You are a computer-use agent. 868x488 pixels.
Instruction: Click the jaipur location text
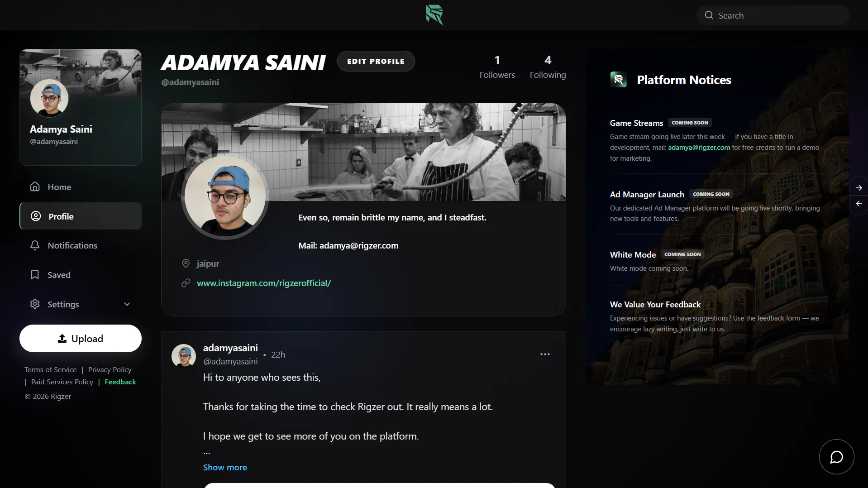[208, 263]
